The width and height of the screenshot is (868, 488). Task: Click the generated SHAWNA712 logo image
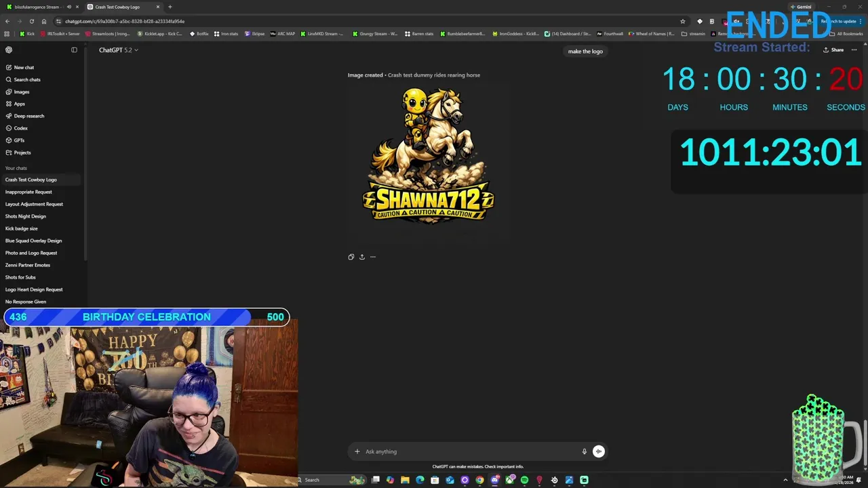pyautogui.click(x=428, y=163)
